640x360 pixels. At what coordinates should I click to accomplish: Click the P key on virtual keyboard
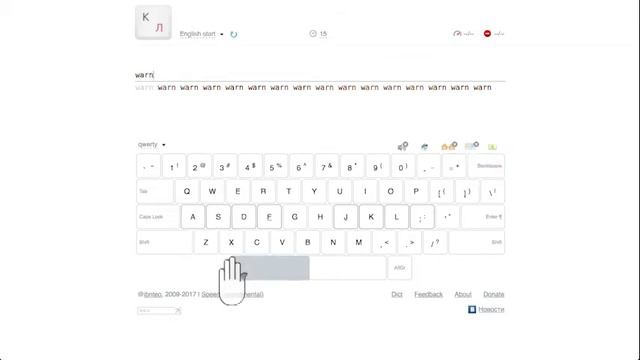coord(416,191)
